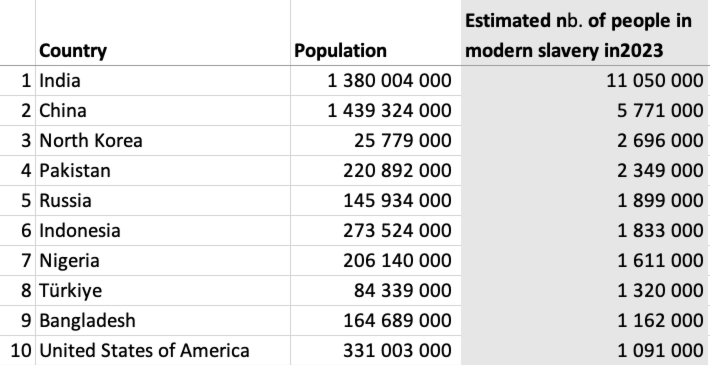Click the India country cell

163,81
